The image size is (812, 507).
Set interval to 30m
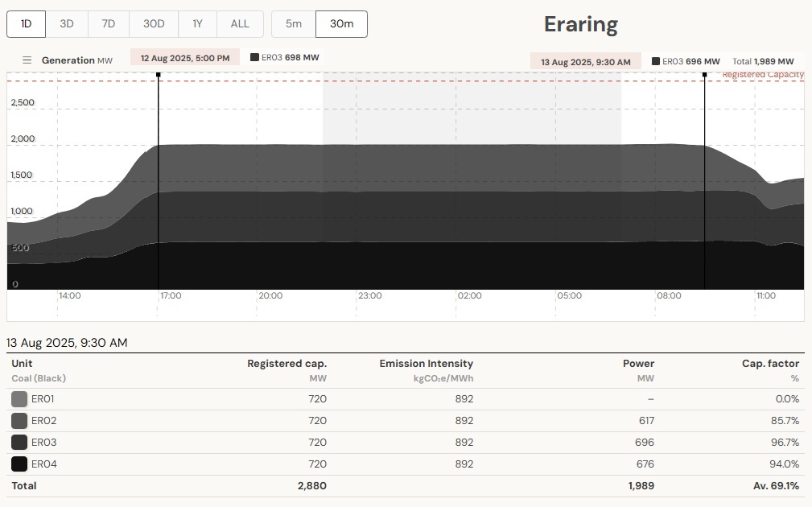[x=341, y=24]
